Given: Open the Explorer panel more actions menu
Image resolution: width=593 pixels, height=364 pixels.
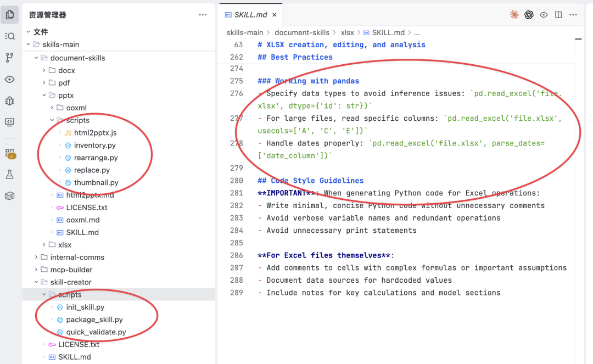Looking at the screenshot, I should (x=203, y=15).
